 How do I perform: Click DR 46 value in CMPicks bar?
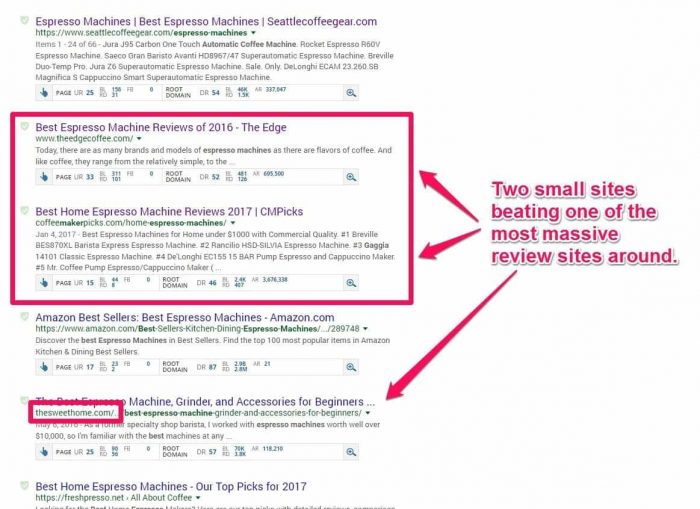coord(212,283)
